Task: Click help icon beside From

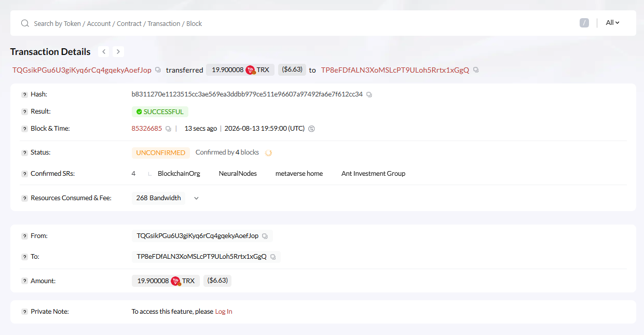Action: 24,236
